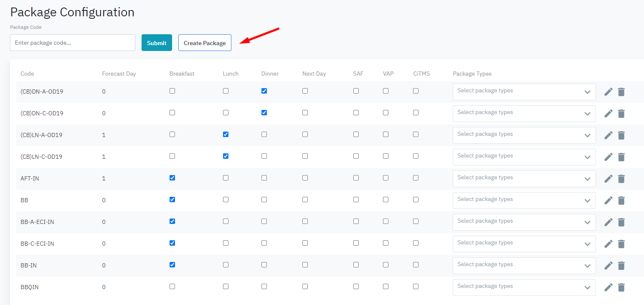Enable Breakfast checkbox for BBQIN
The width and height of the screenshot is (644, 305).
pos(172,287)
